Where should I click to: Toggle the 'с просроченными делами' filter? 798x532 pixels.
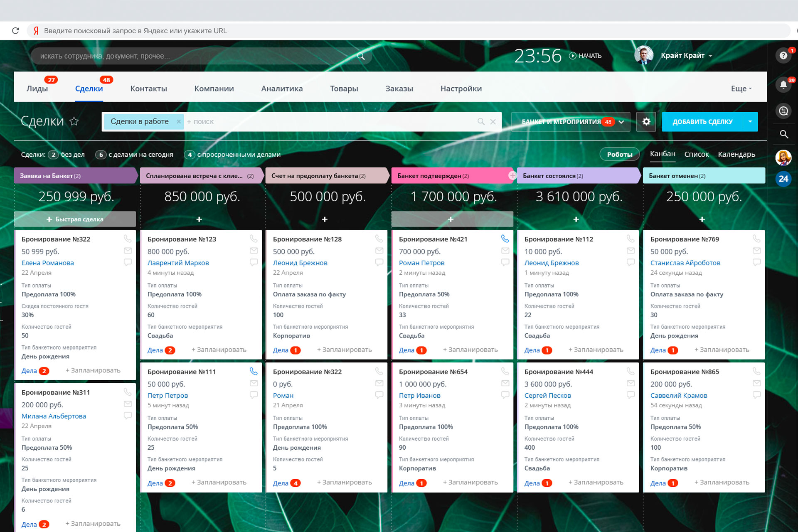pos(233,155)
